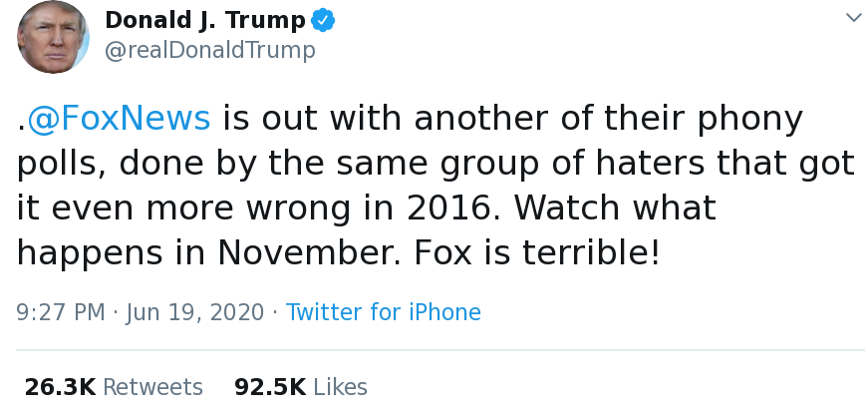Open the @FoxNews mention link
The width and height of the screenshot is (868, 418).
pos(119,119)
